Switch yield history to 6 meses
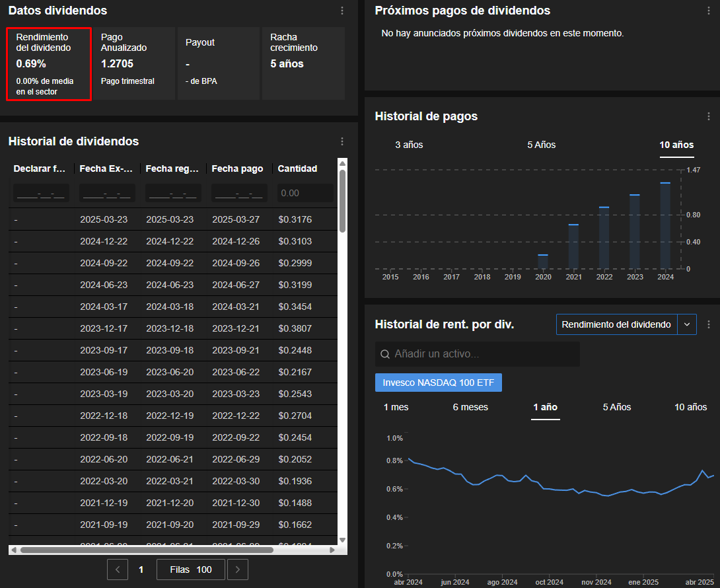This screenshot has width=720, height=588. (x=470, y=407)
